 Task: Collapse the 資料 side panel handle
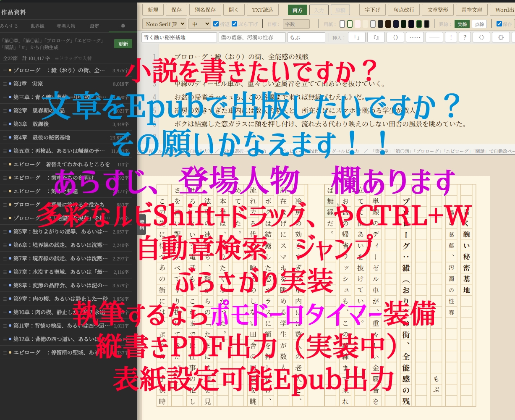coord(142,224)
